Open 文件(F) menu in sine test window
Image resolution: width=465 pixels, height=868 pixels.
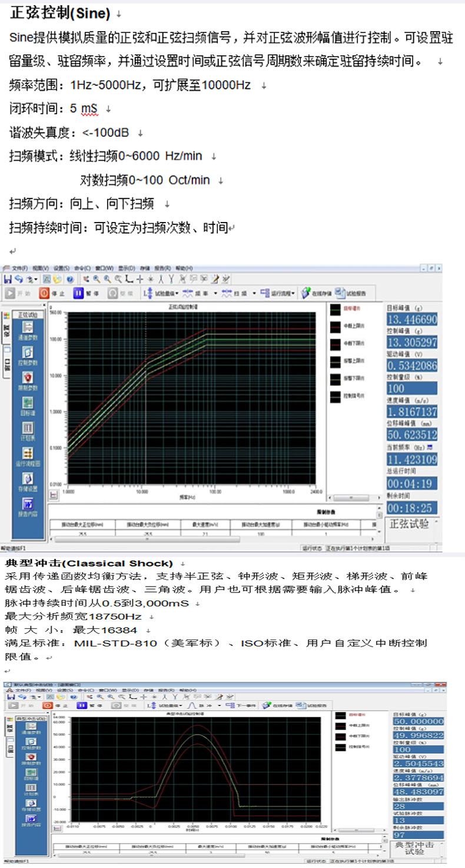coord(20,268)
